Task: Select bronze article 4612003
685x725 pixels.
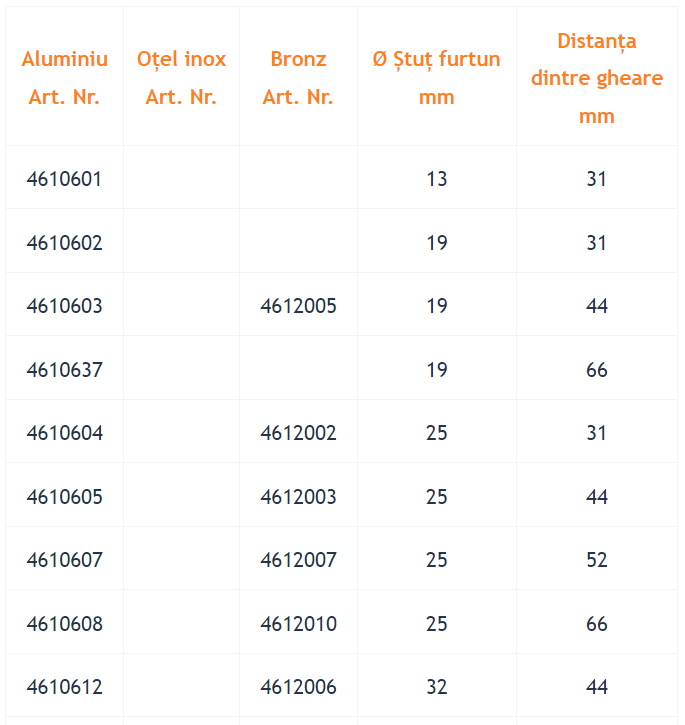Action: pos(298,497)
